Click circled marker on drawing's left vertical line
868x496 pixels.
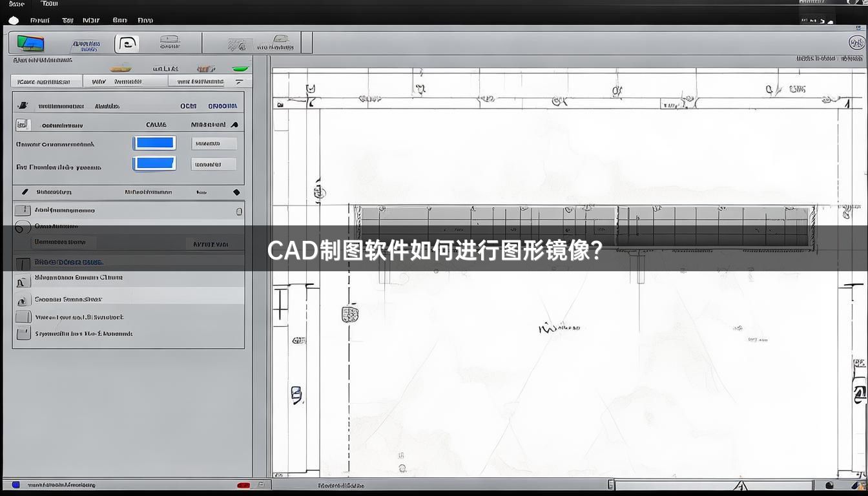[x=319, y=192]
